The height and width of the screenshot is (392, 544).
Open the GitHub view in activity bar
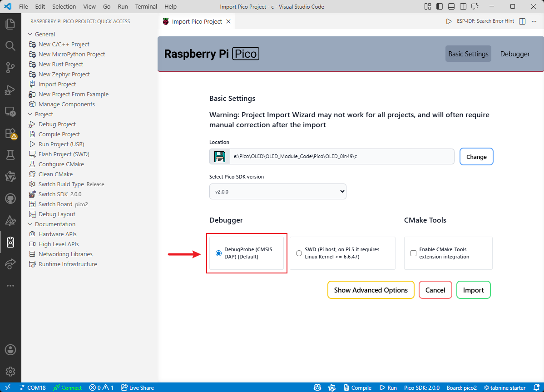coord(10,199)
